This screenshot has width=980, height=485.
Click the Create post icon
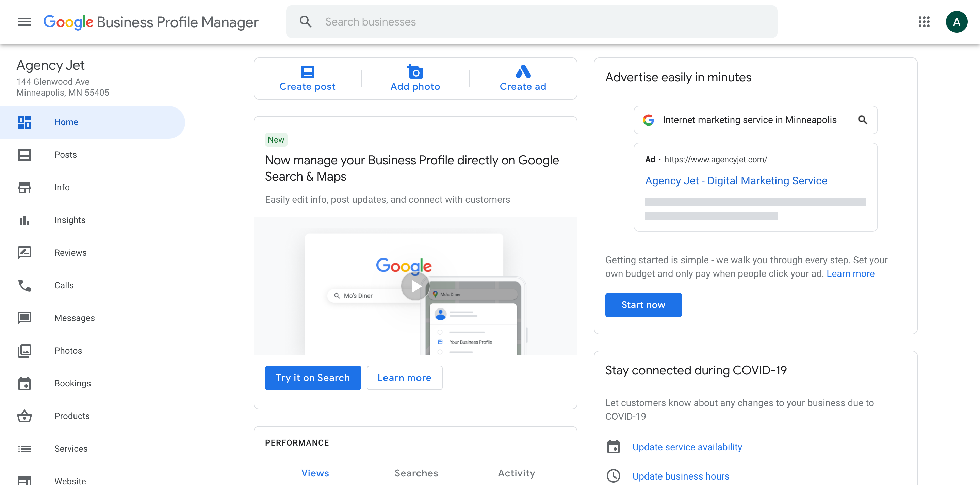[x=307, y=71]
